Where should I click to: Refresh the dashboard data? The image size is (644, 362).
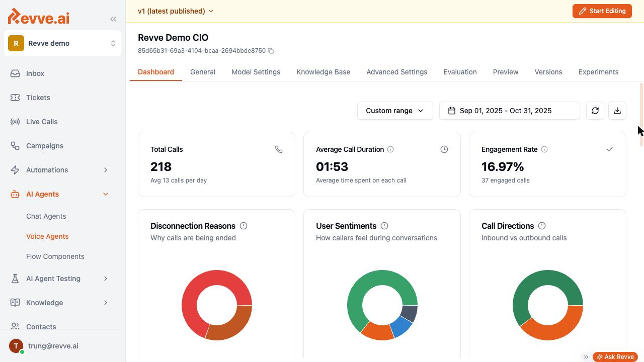coord(595,111)
